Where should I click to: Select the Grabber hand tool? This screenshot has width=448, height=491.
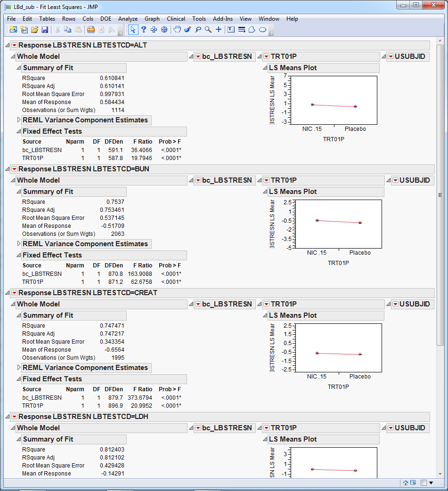(x=177, y=29)
